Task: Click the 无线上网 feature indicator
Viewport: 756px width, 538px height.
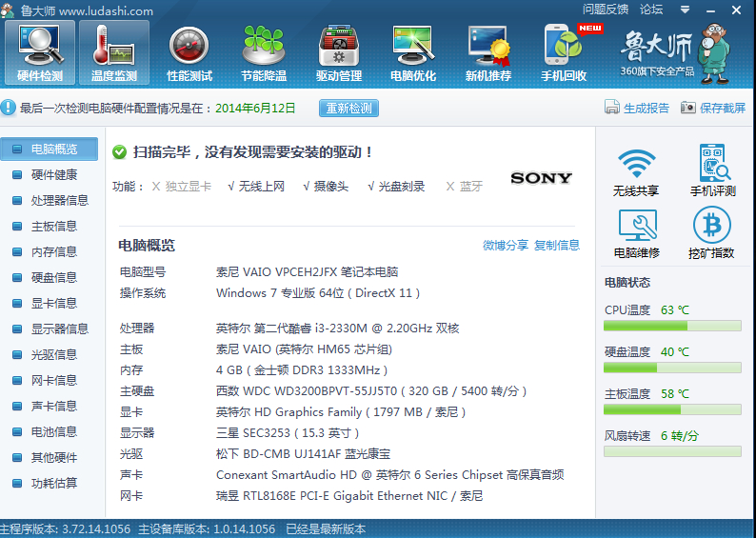Action: point(256,187)
